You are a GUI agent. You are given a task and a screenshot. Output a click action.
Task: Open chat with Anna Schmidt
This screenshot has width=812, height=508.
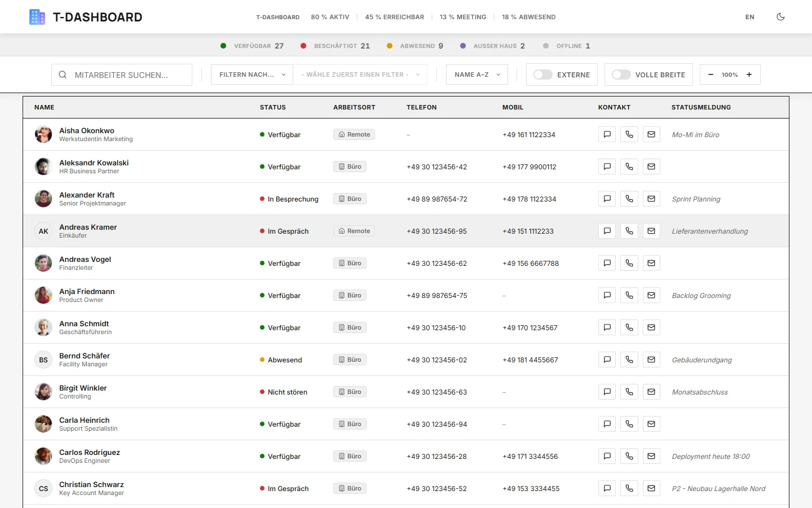[607, 327]
